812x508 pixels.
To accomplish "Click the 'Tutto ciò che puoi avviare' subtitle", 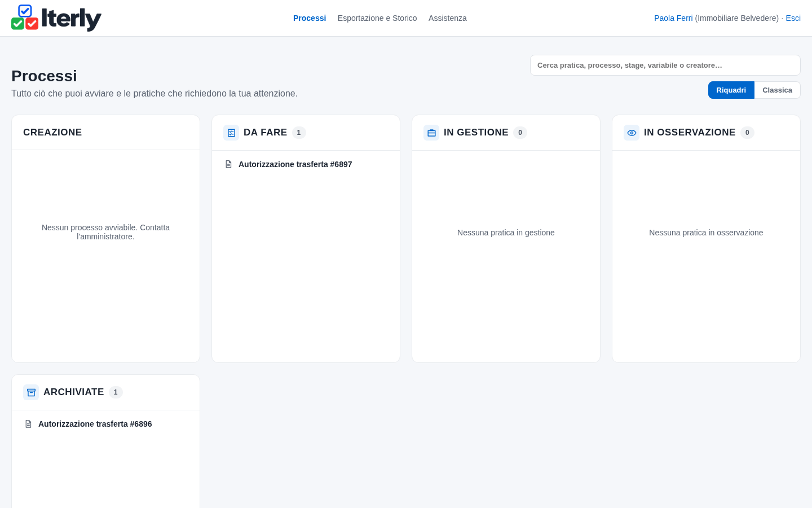I will [155, 93].
